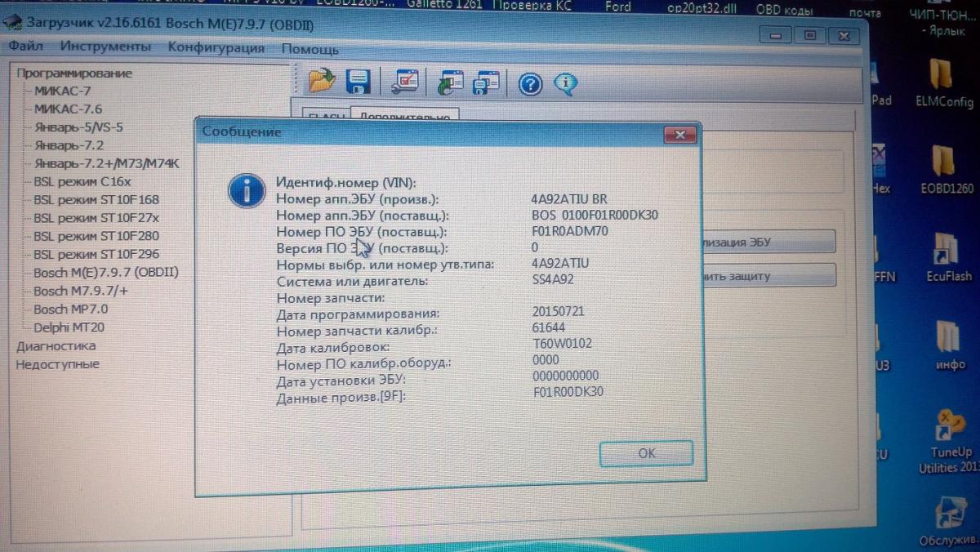
Task: Save with the floppy disk toolbar icon
Action: click(359, 82)
